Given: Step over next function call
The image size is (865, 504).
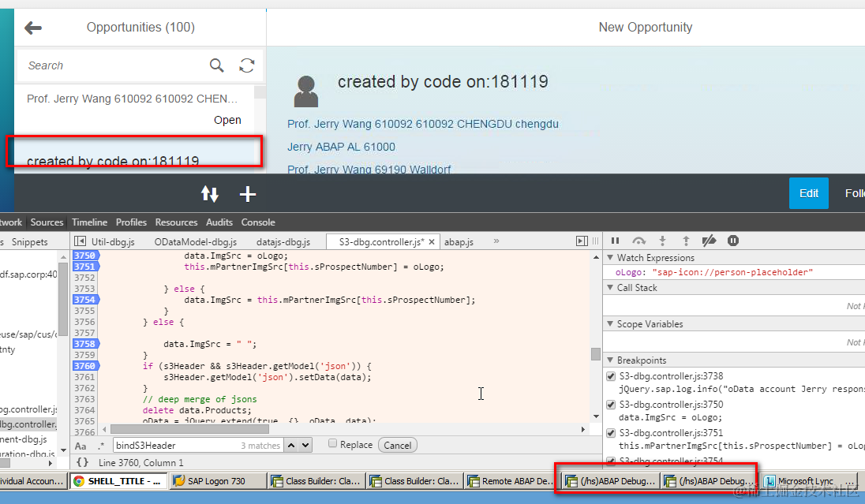Looking at the screenshot, I should pyautogui.click(x=638, y=241).
